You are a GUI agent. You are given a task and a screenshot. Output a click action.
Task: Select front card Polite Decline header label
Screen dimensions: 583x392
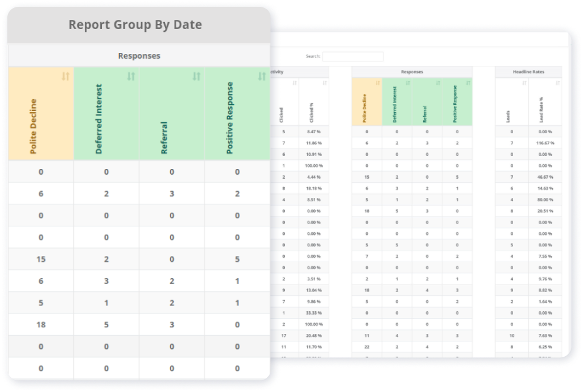coord(33,126)
